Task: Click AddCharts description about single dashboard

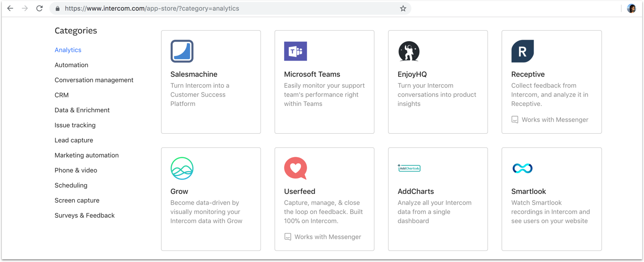Action: coord(435,212)
